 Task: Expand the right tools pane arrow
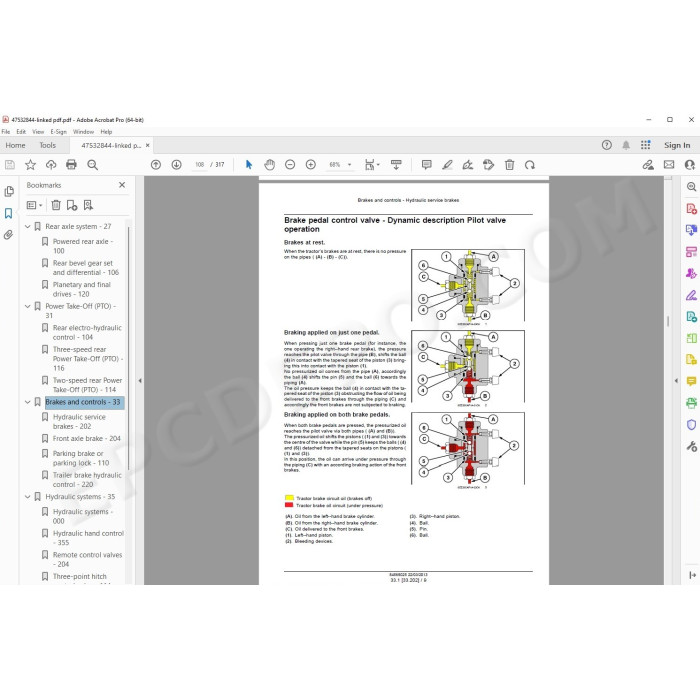pos(676,381)
